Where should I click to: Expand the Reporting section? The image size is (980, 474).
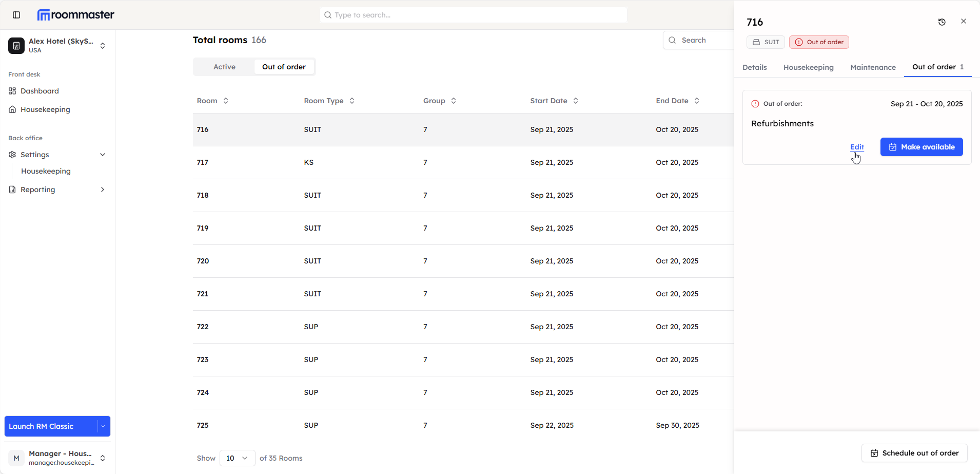103,189
